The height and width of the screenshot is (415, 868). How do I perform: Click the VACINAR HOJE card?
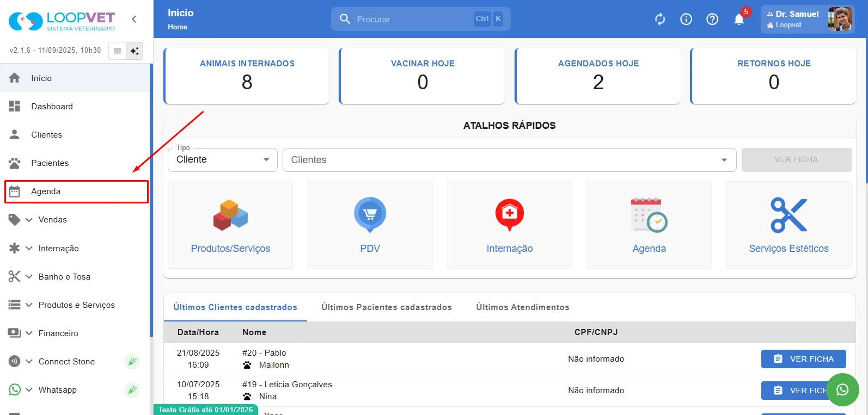point(423,76)
